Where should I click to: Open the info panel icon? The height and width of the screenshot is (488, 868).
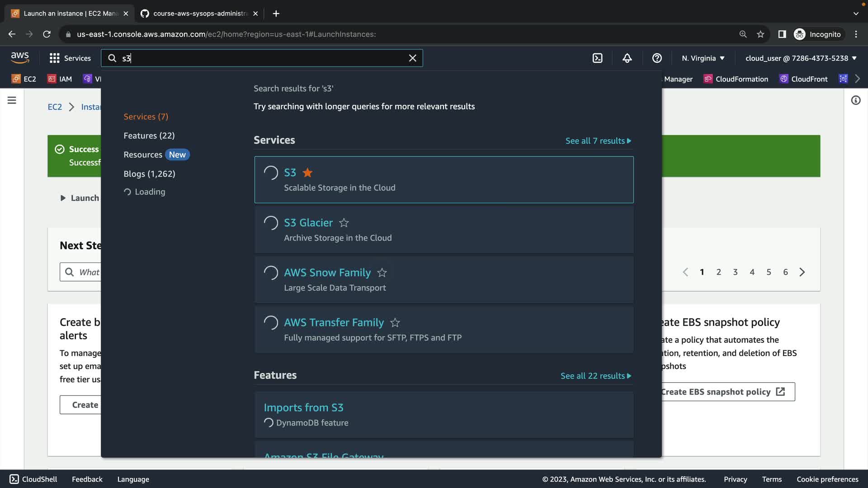click(x=855, y=100)
